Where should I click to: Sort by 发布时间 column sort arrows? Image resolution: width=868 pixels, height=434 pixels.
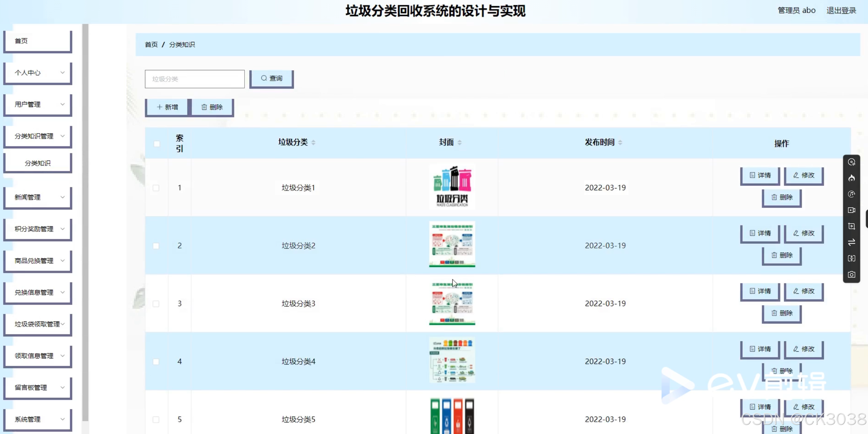click(620, 143)
